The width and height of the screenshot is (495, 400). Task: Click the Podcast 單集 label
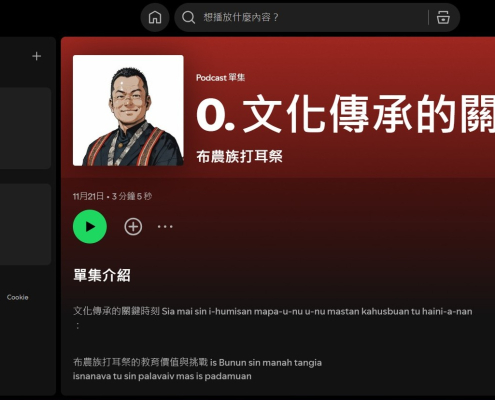tap(220, 78)
